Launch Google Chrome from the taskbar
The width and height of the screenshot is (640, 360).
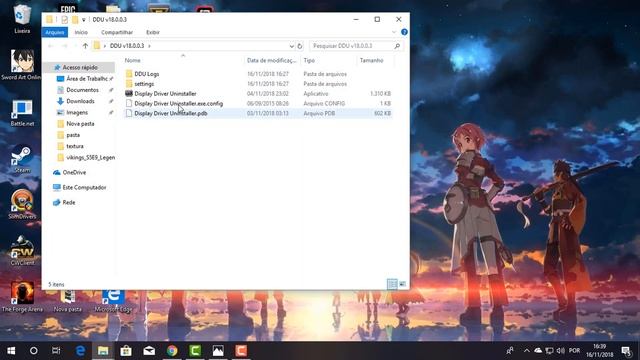172,351
